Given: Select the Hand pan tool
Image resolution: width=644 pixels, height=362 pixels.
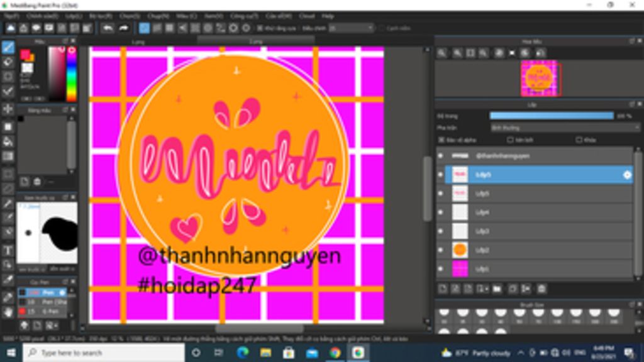Looking at the screenshot, I should click(x=8, y=312).
